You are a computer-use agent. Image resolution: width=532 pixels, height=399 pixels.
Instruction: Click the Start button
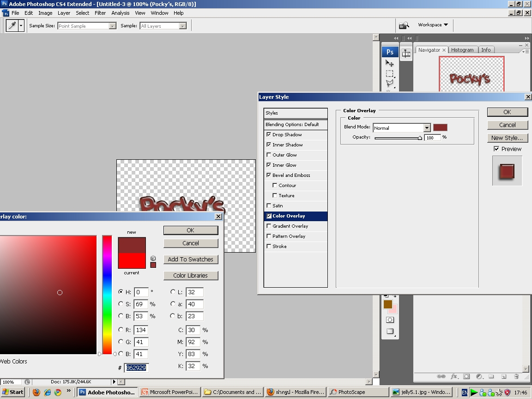point(13,392)
